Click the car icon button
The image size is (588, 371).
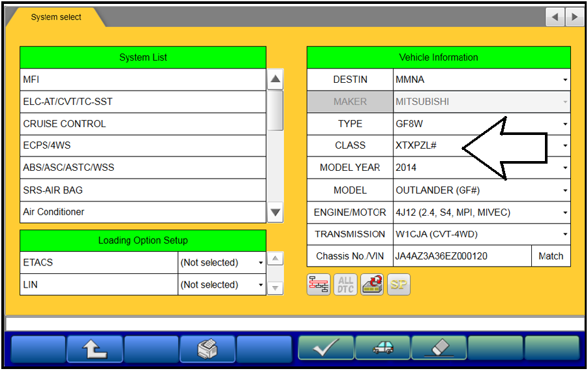(x=382, y=349)
